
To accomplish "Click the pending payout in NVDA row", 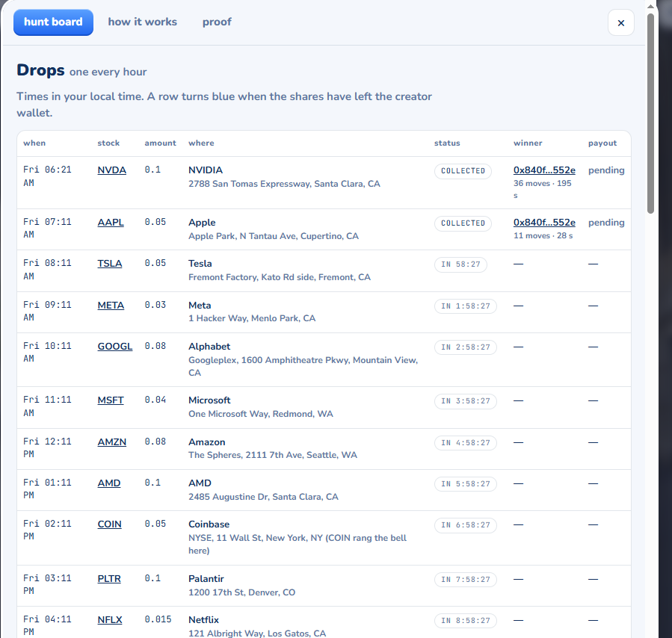I will 606,170.
